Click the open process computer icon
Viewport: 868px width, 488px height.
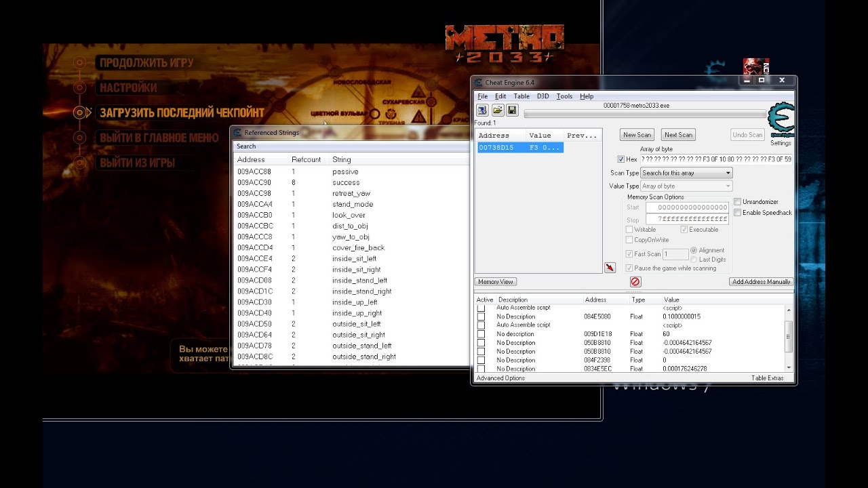tap(482, 110)
